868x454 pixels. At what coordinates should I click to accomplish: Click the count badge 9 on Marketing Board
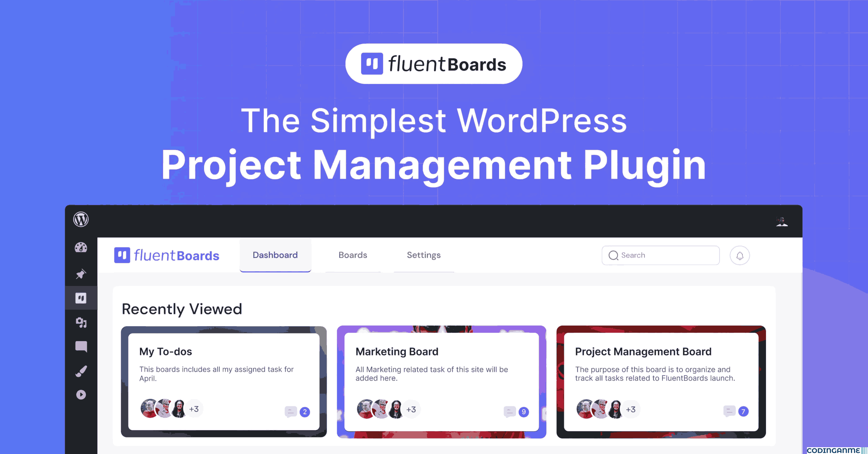pyautogui.click(x=524, y=412)
